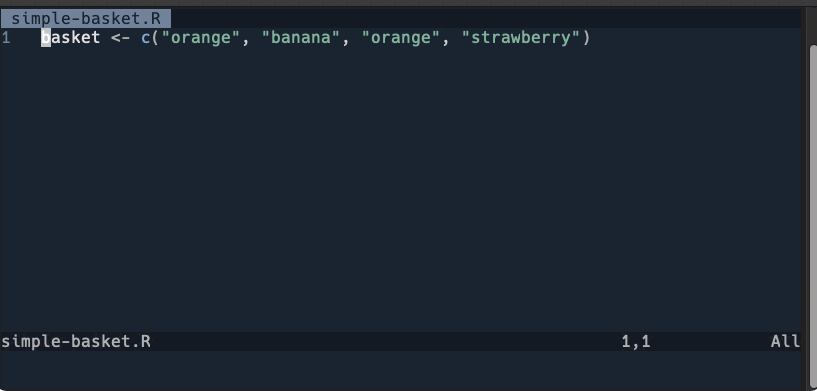Image resolution: width=817 pixels, height=391 pixels.
Task: Place cursor on the word basket
Action: [x=70, y=38]
